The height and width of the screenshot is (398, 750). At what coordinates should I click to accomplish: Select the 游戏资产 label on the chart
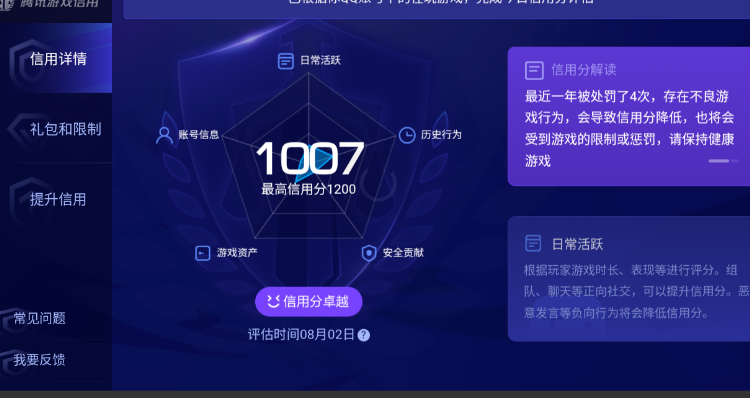click(x=237, y=253)
